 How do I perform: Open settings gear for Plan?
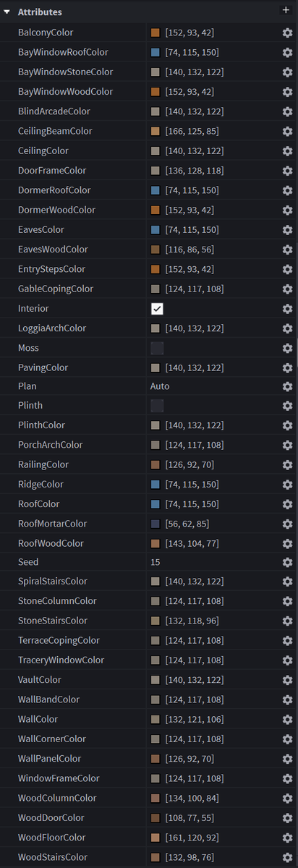click(287, 387)
